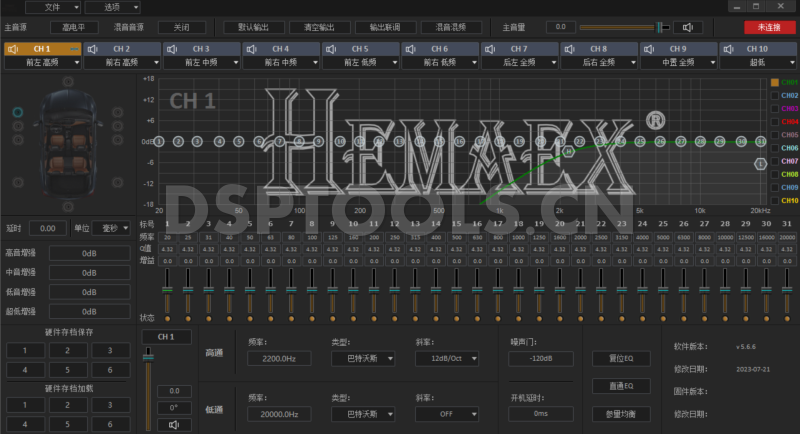800x434 pixels.
Task: Toggle the CH01 curve visibility checkbox
Action: [774, 83]
